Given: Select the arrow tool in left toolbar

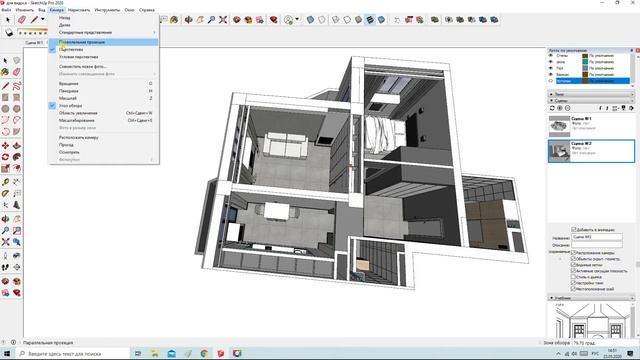Looking at the screenshot, I should pos(5,60).
